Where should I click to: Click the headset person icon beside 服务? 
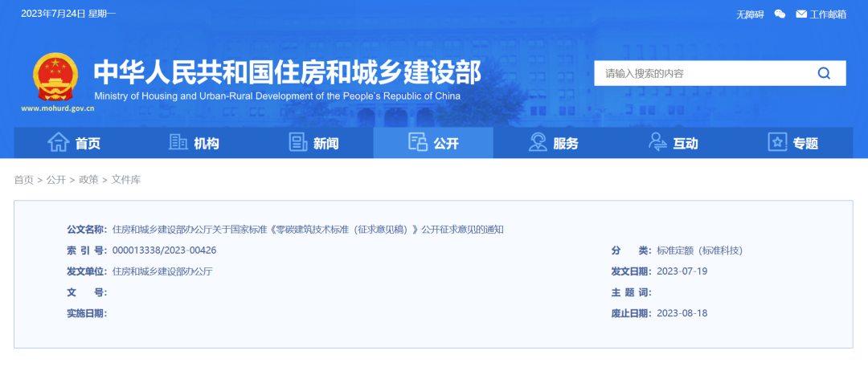pos(538,143)
